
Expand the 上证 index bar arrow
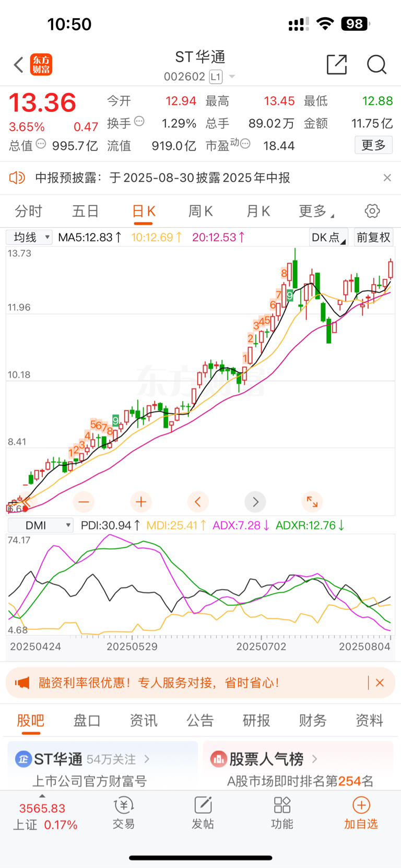click(x=42, y=796)
